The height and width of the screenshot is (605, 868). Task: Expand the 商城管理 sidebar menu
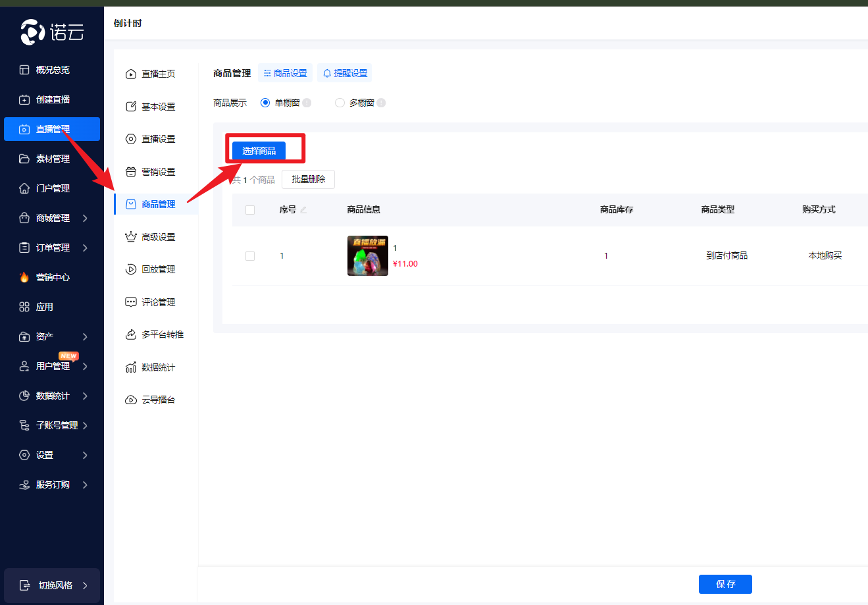[53, 218]
